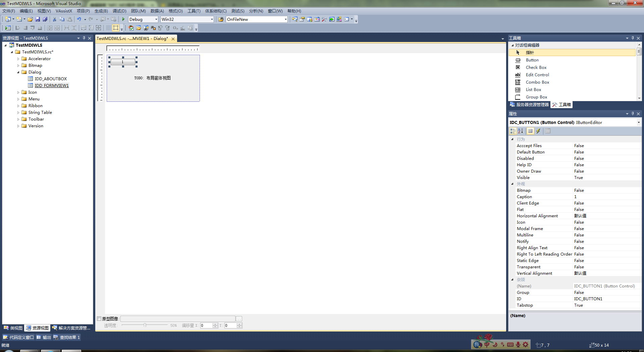Select IDD_ABOUTBOX in the resource tree
The width and height of the screenshot is (644, 352).
(x=51, y=79)
